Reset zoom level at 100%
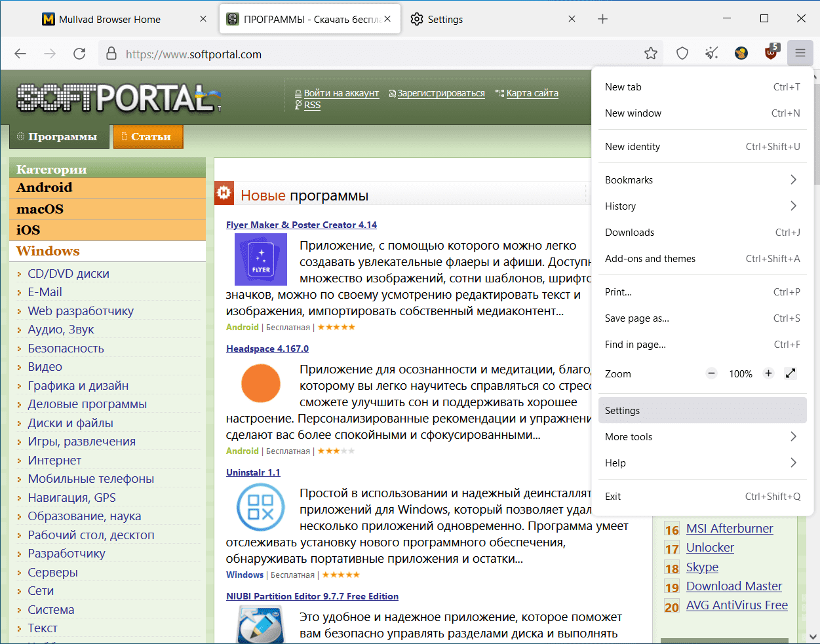 tap(741, 374)
